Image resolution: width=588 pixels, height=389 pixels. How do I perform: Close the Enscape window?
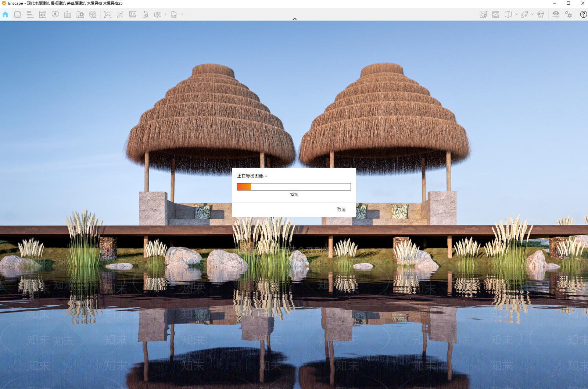point(582,3)
